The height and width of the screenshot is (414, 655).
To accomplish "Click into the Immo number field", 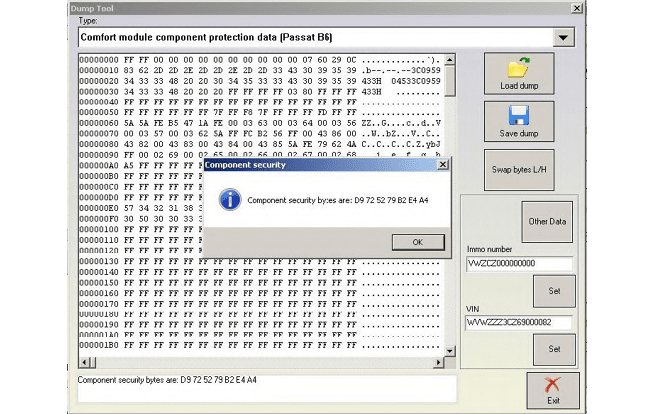I will pos(519,264).
